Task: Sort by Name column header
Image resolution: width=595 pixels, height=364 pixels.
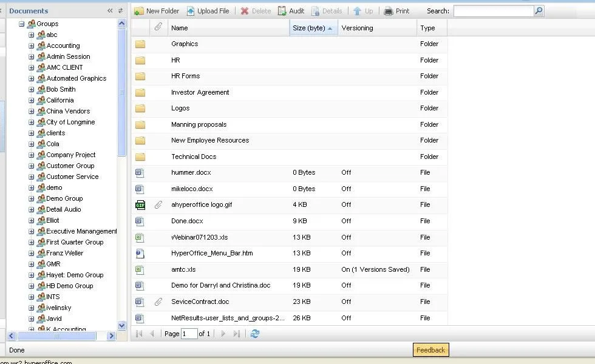Action: pyautogui.click(x=228, y=28)
